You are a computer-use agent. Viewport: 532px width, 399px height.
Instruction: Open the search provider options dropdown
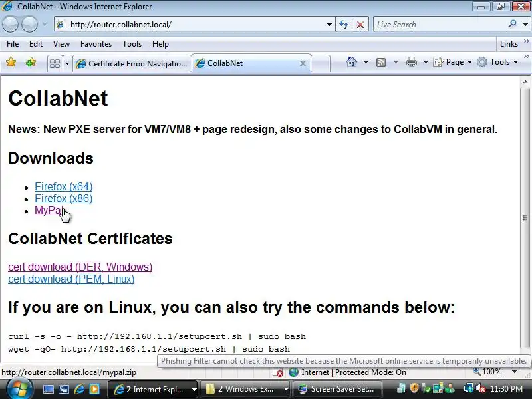[x=525, y=25]
